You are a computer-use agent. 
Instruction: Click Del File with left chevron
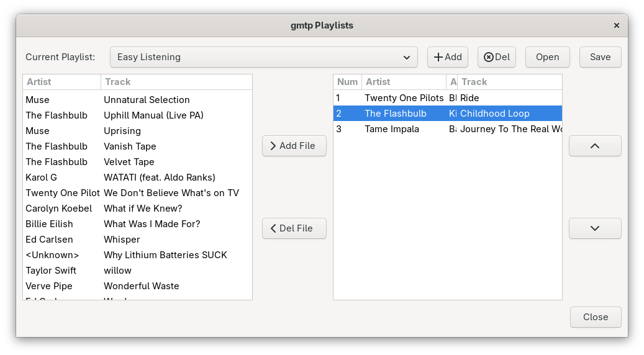point(294,228)
